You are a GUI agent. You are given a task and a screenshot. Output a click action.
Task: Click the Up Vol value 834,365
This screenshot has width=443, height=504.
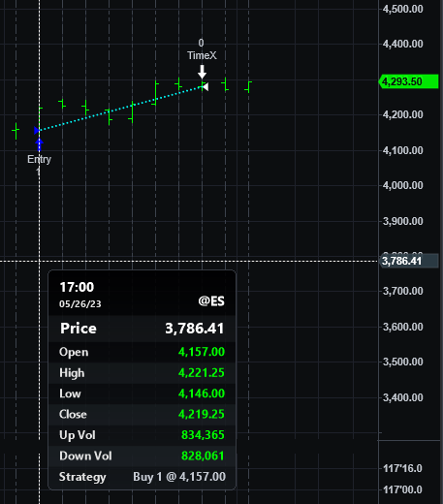203,435
